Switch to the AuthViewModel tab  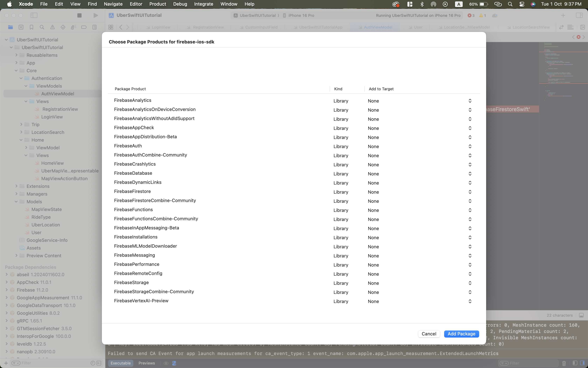point(375,27)
